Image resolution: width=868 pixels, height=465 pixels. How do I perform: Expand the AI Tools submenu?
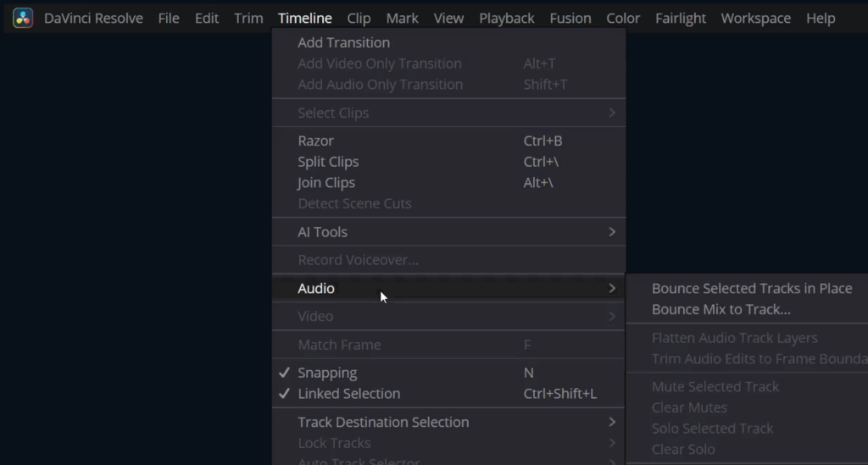coord(449,232)
